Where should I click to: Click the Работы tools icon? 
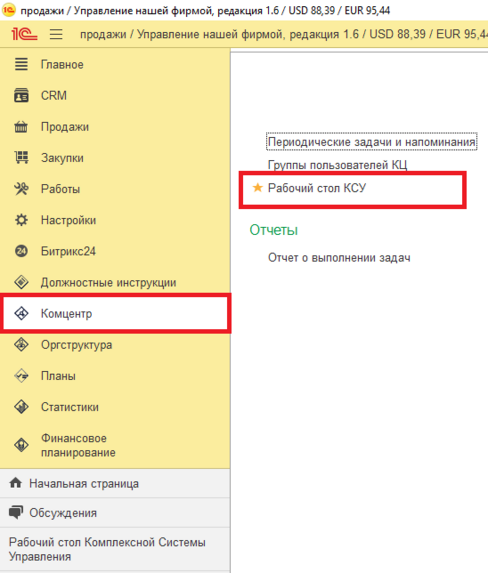[21, 189]
